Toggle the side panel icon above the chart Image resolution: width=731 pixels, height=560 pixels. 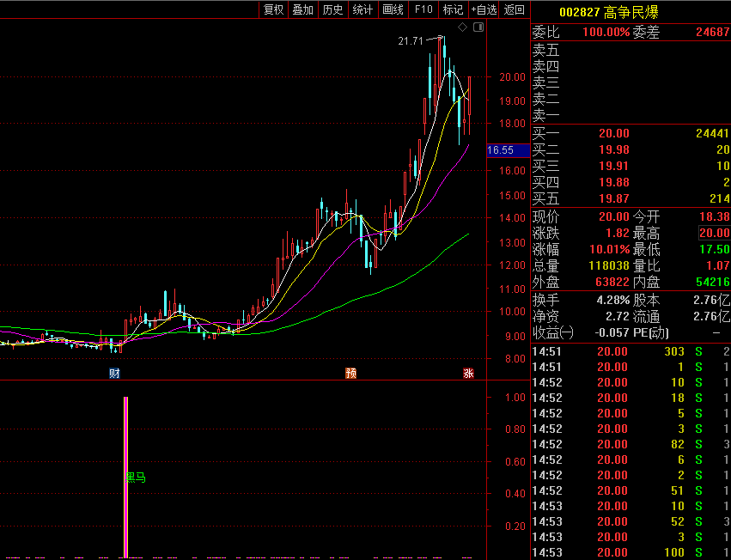point(478,27)
